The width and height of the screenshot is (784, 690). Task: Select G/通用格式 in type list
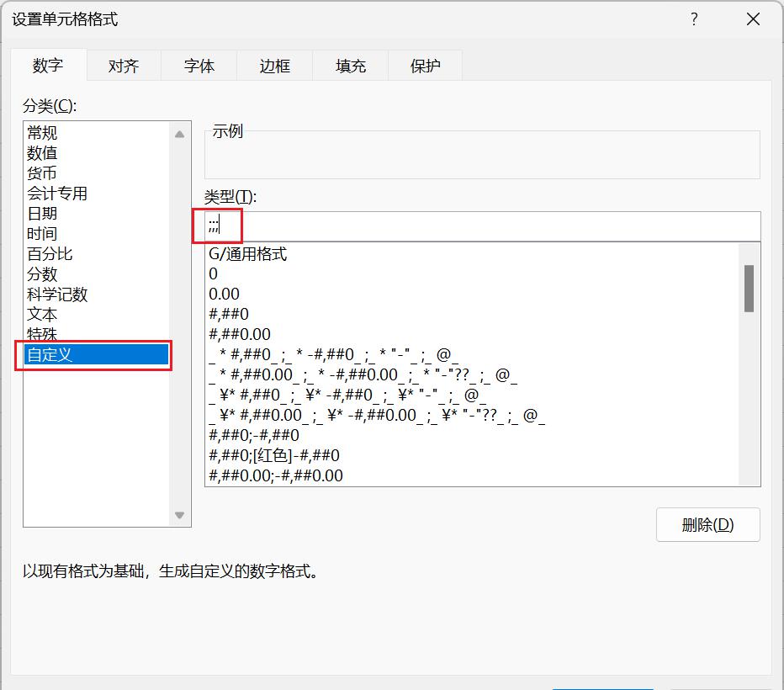pos(473,254)
